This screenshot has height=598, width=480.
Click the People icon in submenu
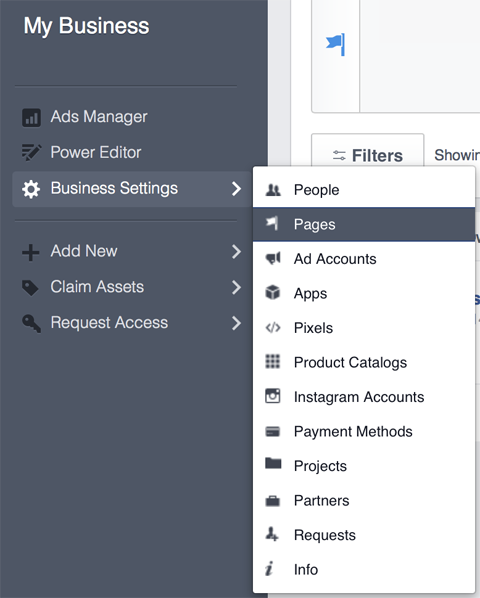(273, 190)
